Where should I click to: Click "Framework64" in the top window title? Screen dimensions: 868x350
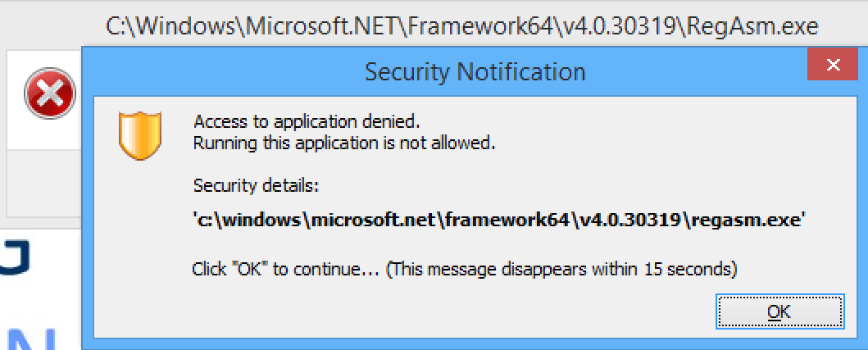click(481, 26)
